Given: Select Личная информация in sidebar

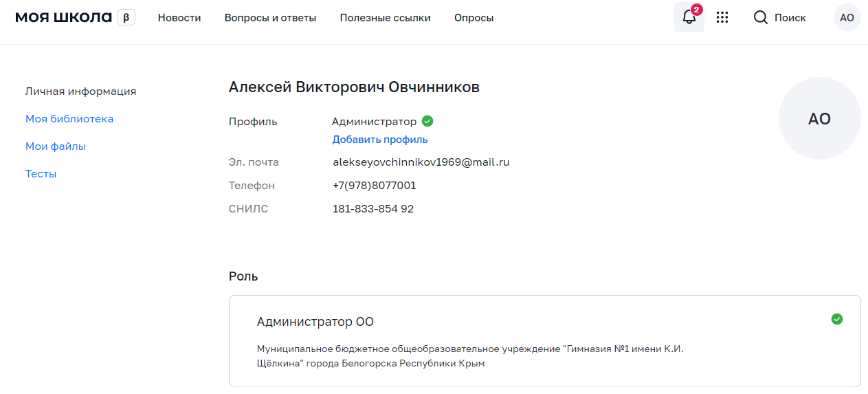Looking at the screenshot, I should [x=80, y=91].
